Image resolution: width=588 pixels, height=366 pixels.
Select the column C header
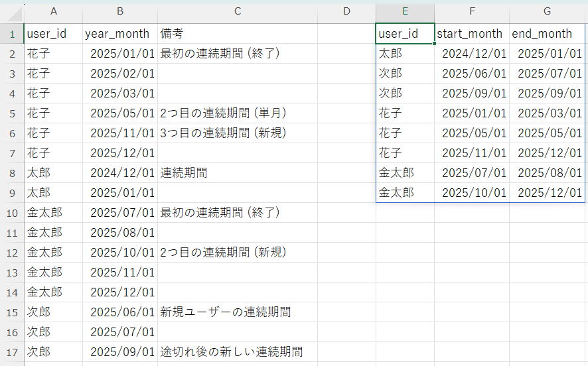(x=237, y=12)
